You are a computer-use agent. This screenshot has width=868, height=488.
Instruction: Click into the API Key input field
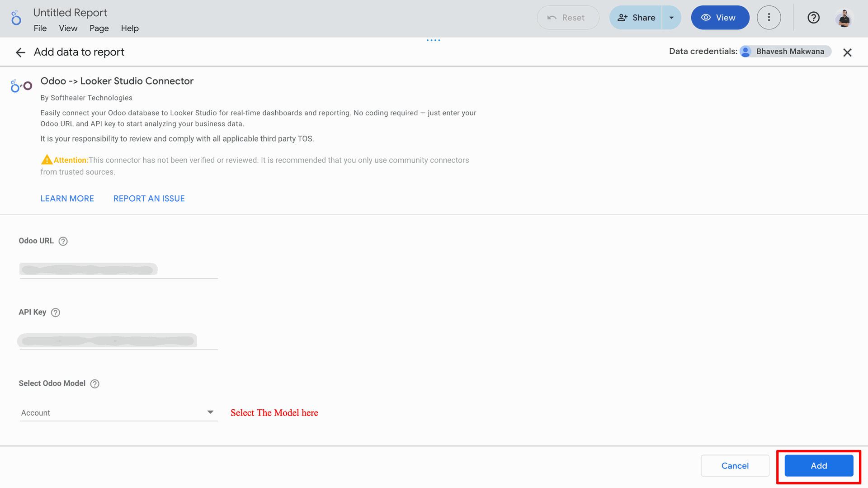(118, 341)
